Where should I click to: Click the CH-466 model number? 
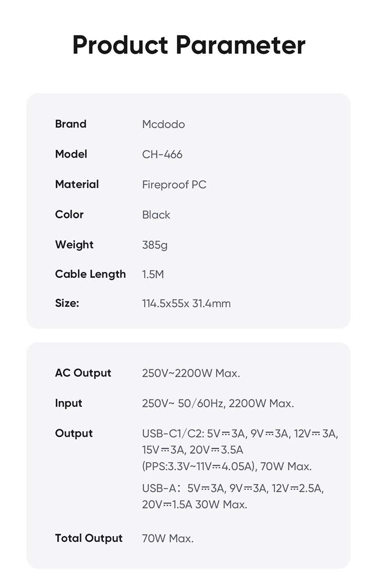point(162,154)
